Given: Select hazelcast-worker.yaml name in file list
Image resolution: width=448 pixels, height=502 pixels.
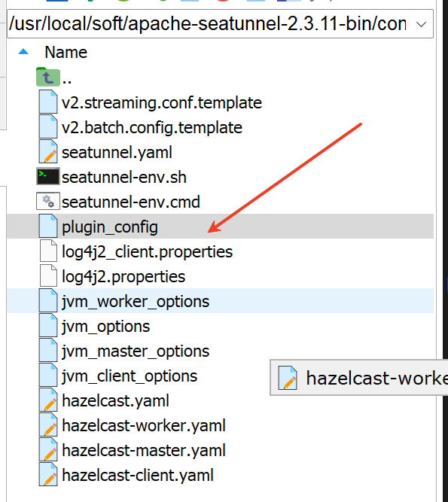Looking at the screenshot, I should (x=144, y=425).
